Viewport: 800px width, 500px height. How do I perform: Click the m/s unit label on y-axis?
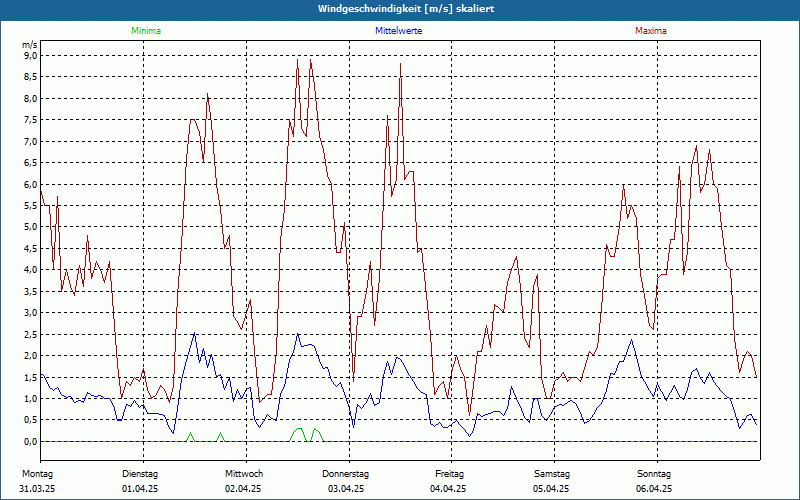pyautogui.click(x=29, y=45)
